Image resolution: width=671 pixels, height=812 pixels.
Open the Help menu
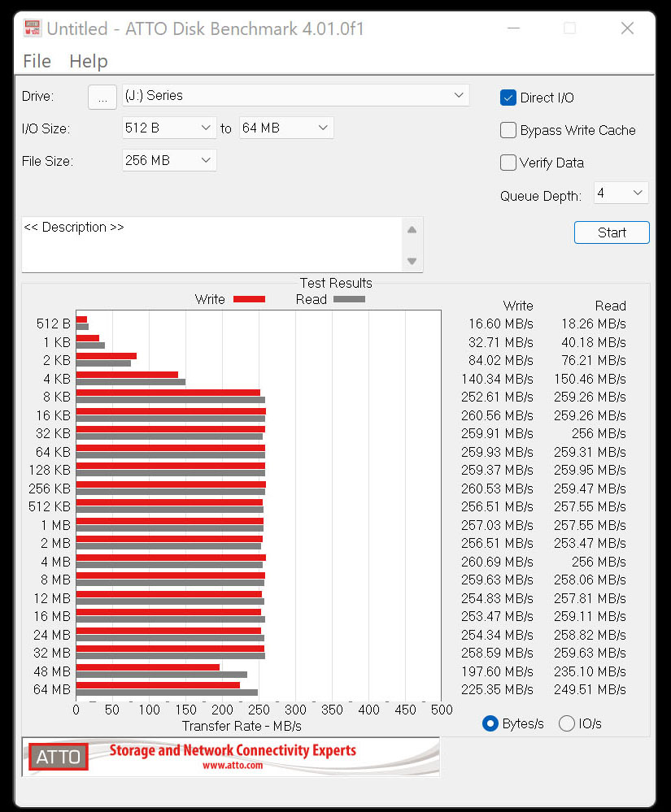pos(89,61)
